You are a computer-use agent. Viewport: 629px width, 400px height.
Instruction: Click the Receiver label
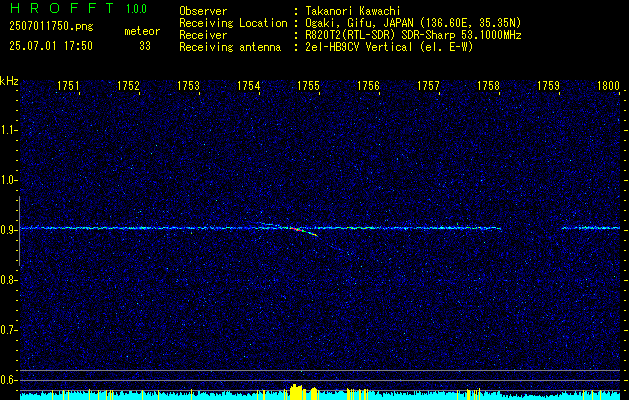(x=203, y=35)
